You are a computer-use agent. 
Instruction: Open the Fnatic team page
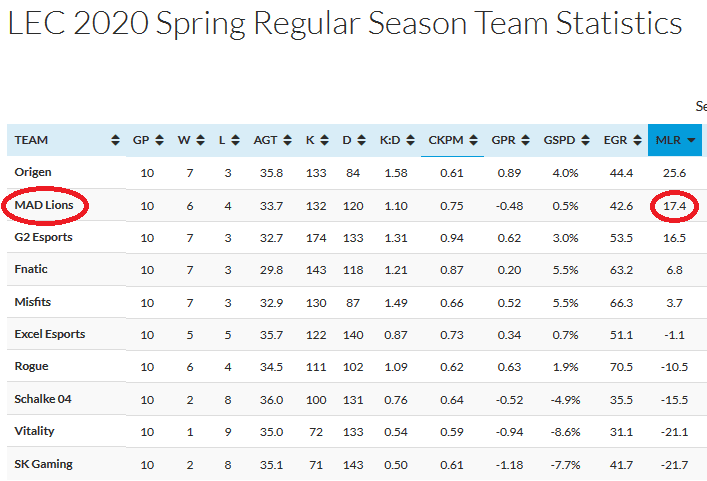[x=31, y=269]
